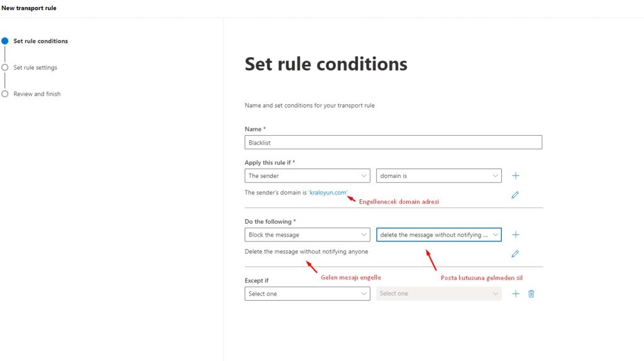The height and width of the screenshot is (361, 644).
Task: Open the greyed-out second 'Select one' dropdown
Action: [x=438, y=294]
